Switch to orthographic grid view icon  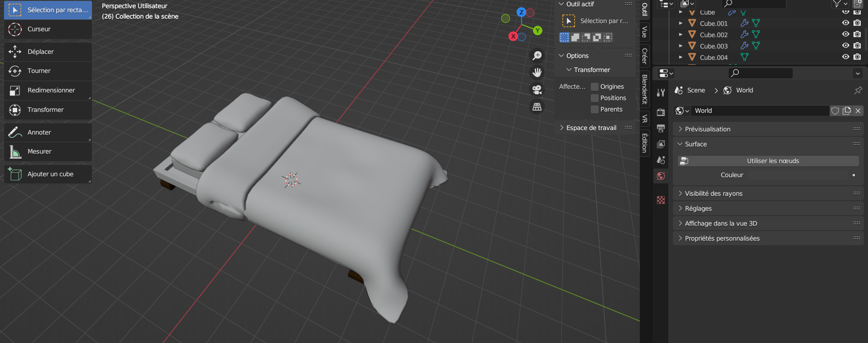tap(537, 107)
